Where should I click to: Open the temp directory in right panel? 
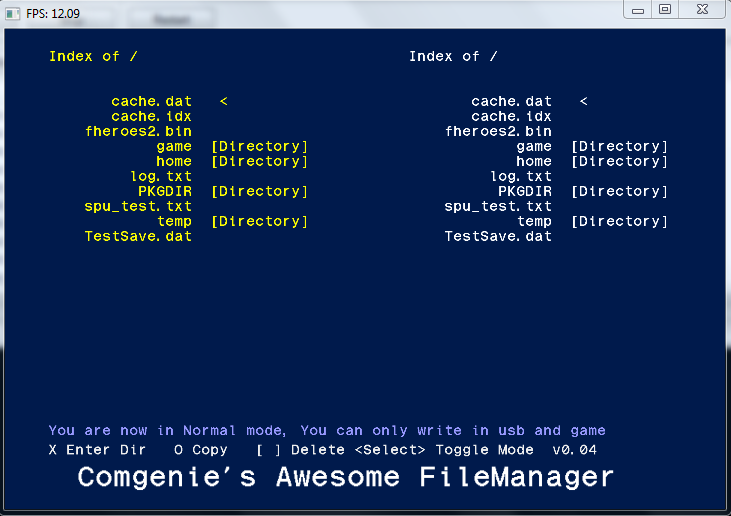[535, 221]
